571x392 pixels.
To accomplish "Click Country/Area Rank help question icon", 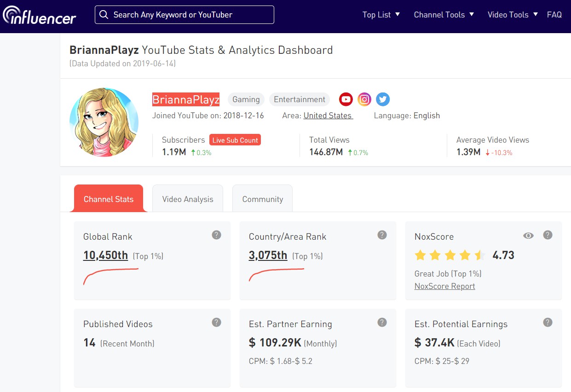I will coord(382,235).
